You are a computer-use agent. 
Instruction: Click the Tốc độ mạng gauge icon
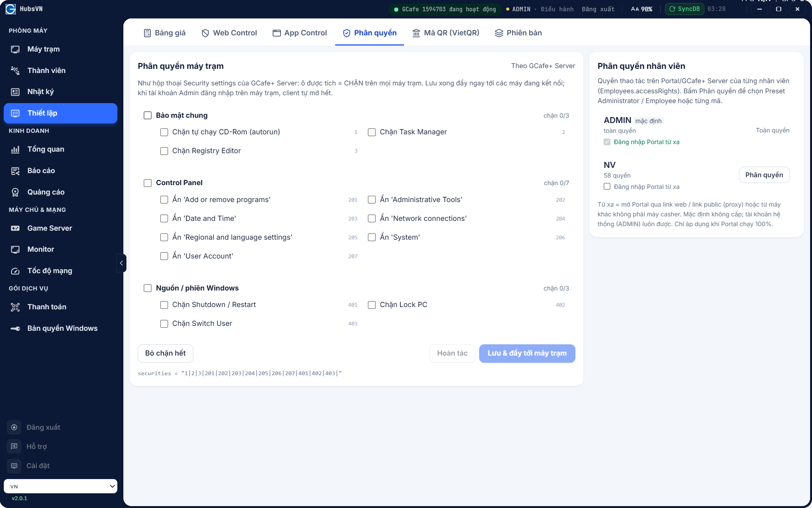(15, 271)
